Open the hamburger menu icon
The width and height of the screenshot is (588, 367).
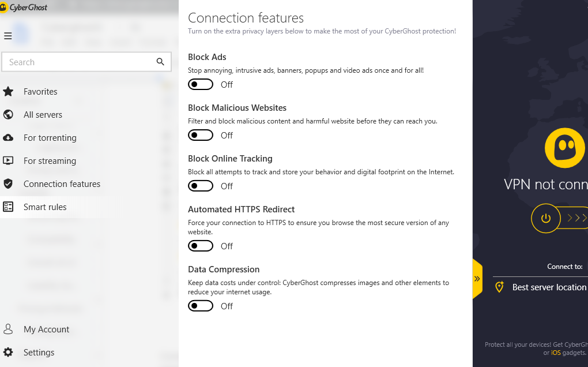(8, 36)
